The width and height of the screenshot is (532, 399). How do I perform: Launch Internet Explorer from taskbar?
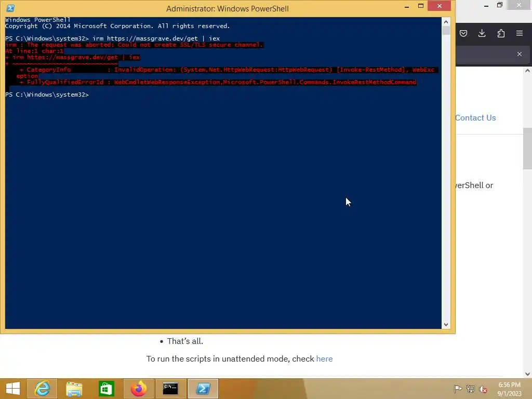pyautogui.click(x=43, y=389)
